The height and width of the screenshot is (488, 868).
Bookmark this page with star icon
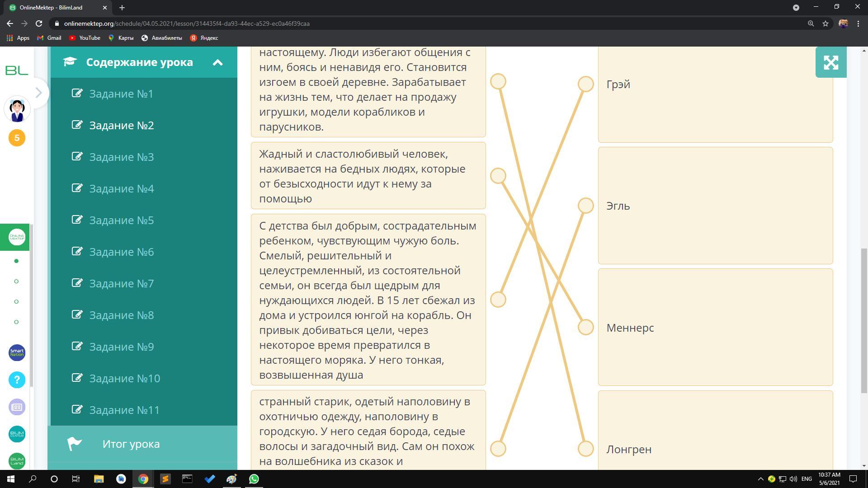(x=825, y=23)
